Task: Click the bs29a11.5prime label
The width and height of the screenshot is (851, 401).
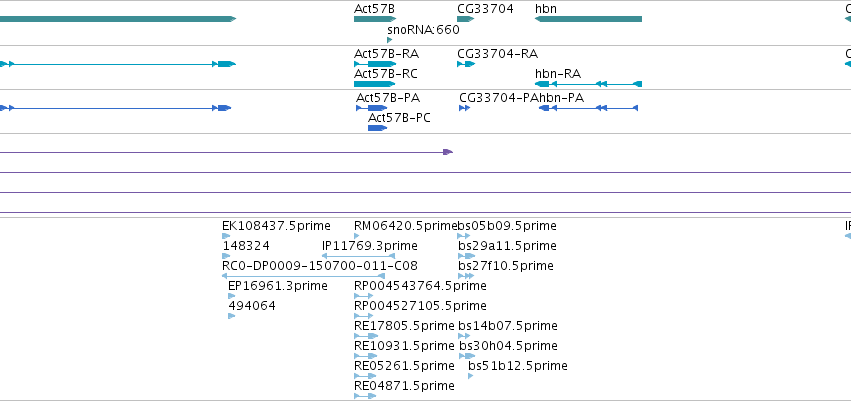Action: pos(507,246)
